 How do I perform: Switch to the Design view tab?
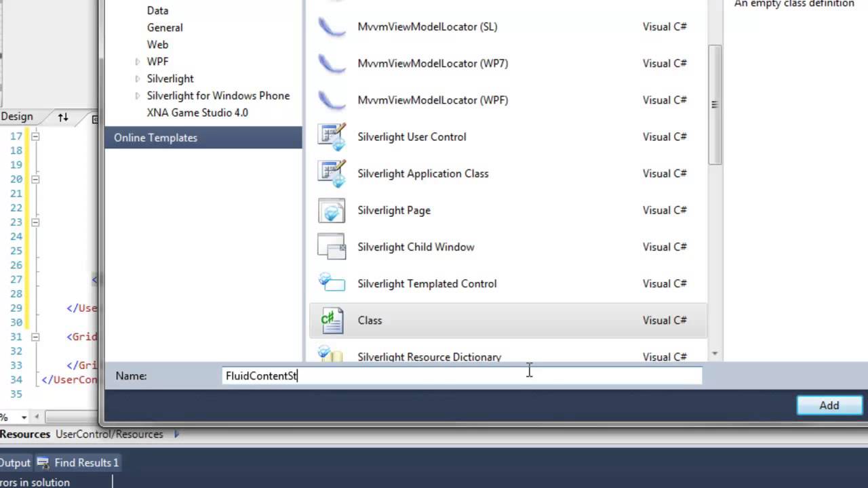[x=17, y=117]
